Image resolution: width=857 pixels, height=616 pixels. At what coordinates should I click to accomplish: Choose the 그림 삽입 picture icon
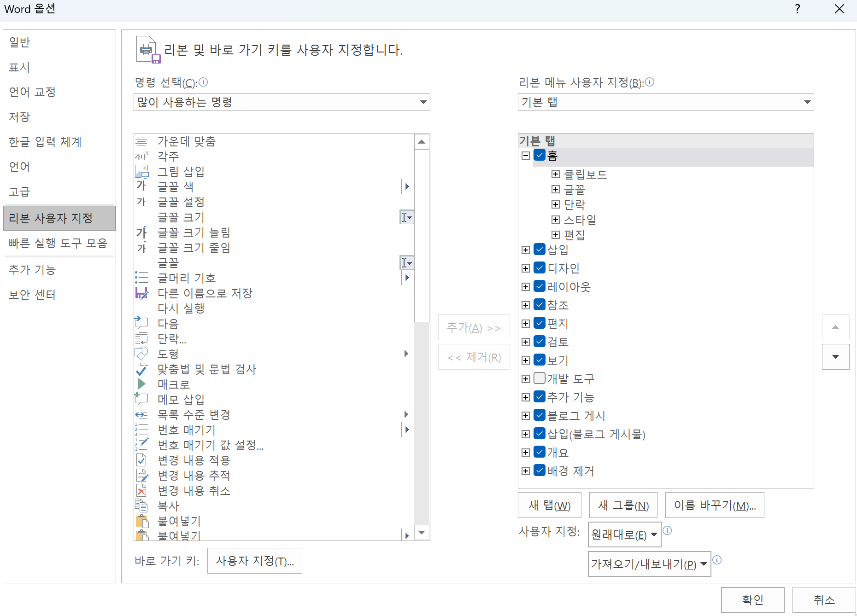pyautogui.click(x=141, y=171)
